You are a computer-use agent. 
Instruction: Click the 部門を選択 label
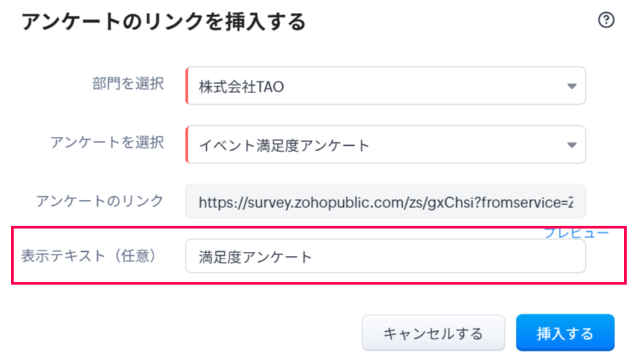(128, 84)
